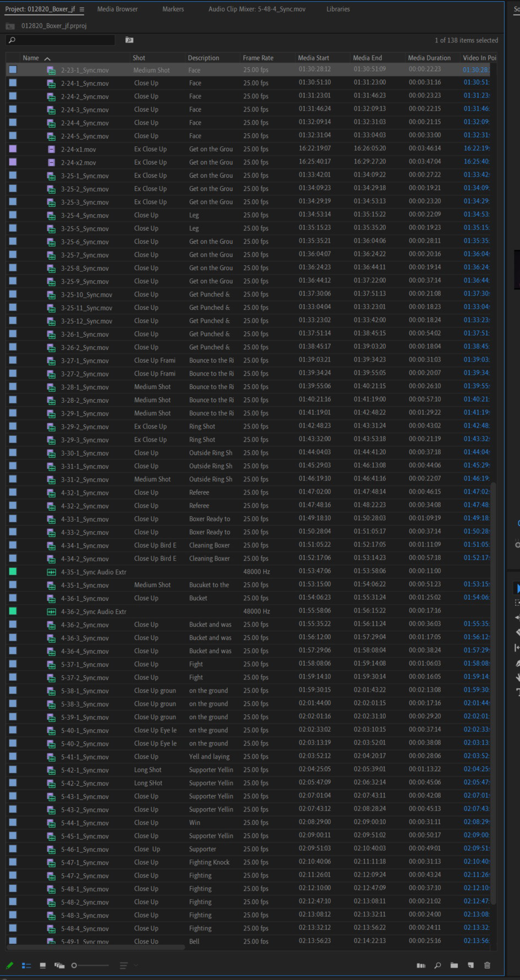Click clip icon of 3-29-1_Sync.mov

(51, 414)
